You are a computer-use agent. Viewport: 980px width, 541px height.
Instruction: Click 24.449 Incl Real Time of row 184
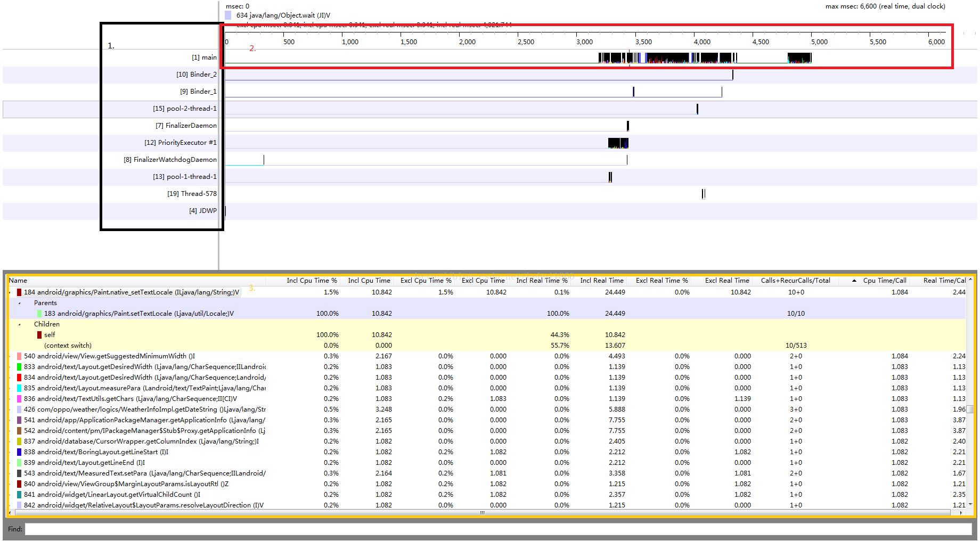[615, 292]
